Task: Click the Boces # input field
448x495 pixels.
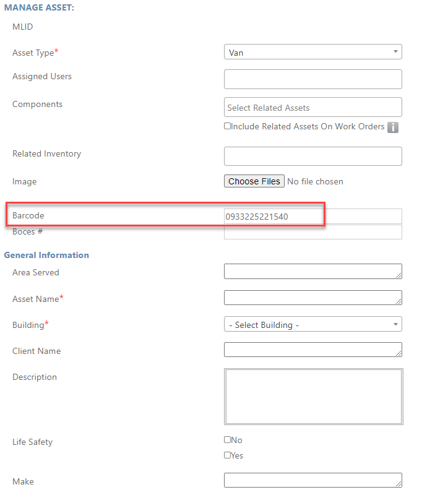Action: tap(313, 232)
